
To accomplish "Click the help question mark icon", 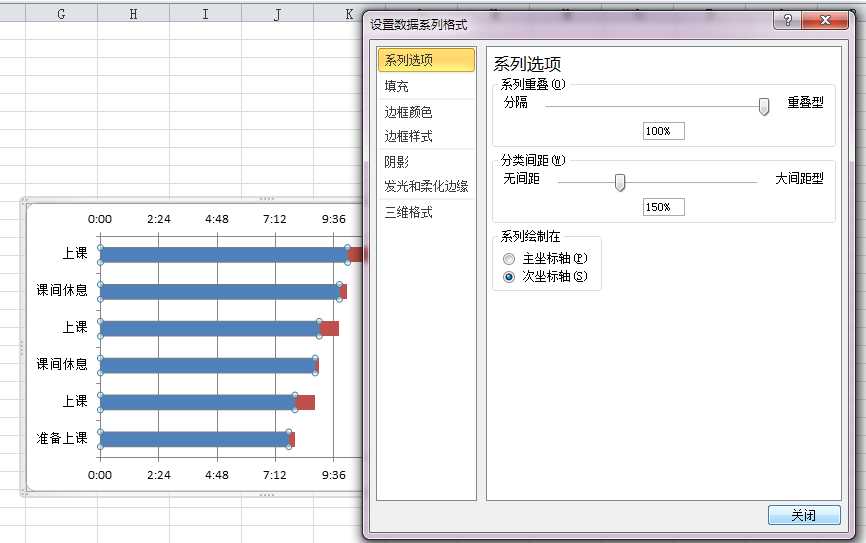I will [788, 20].
